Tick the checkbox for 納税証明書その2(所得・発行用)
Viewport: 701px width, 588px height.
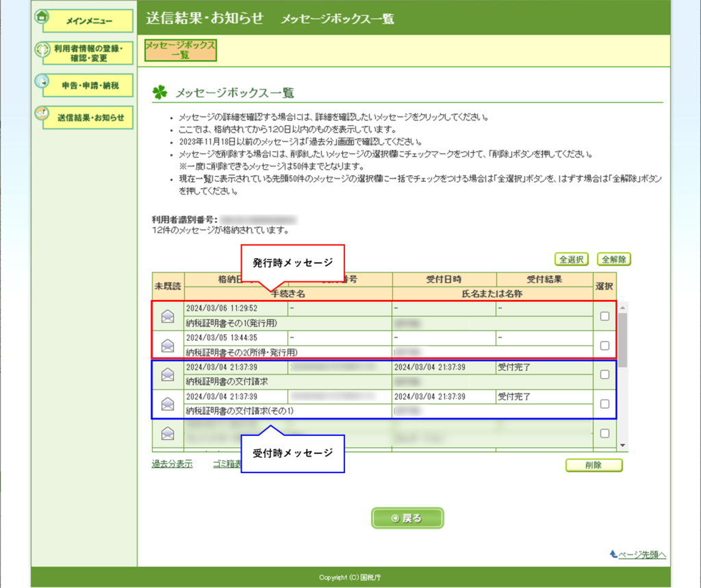click(x=604, y=346)
